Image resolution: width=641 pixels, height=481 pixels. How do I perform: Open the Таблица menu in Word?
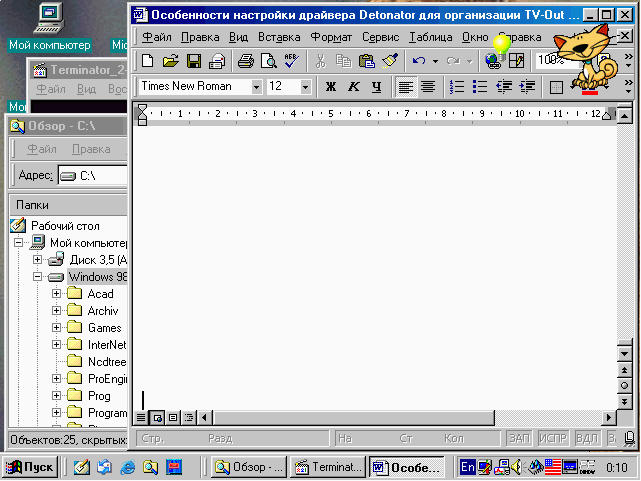tap(431, 37)
